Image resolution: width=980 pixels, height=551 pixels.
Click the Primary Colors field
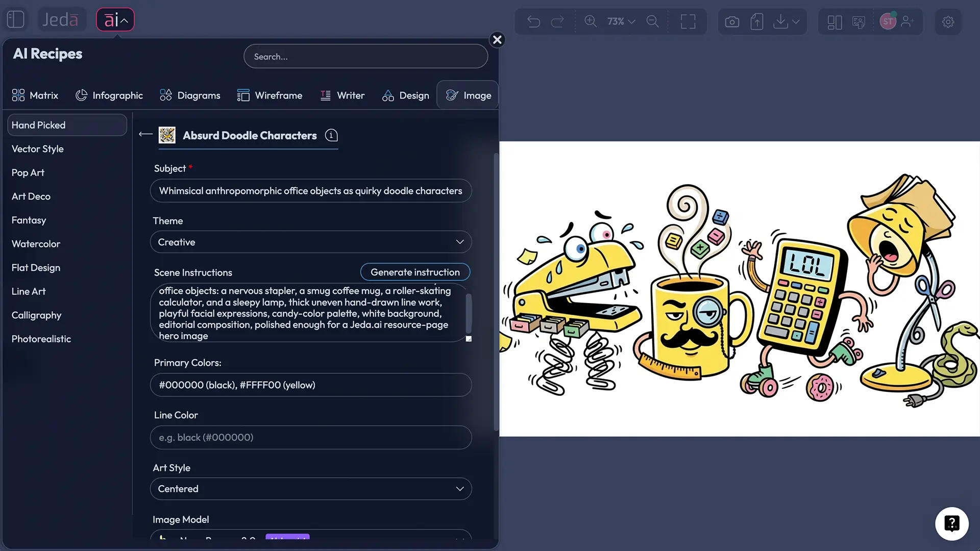click(311, 385)
